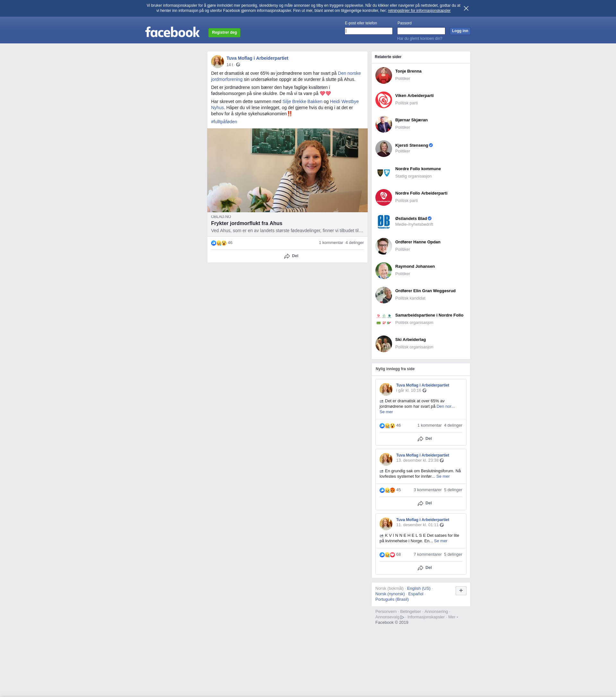
Task: Switch language to Português (Brasil)
Action: [392, 599]
